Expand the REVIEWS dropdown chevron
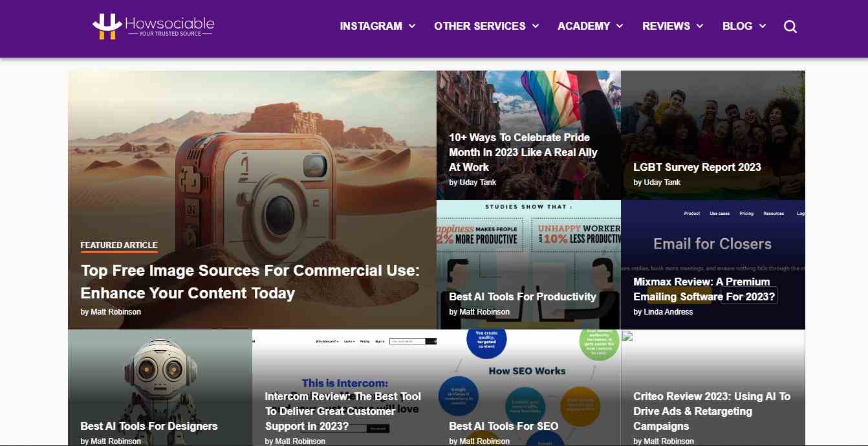 point(700,27)
